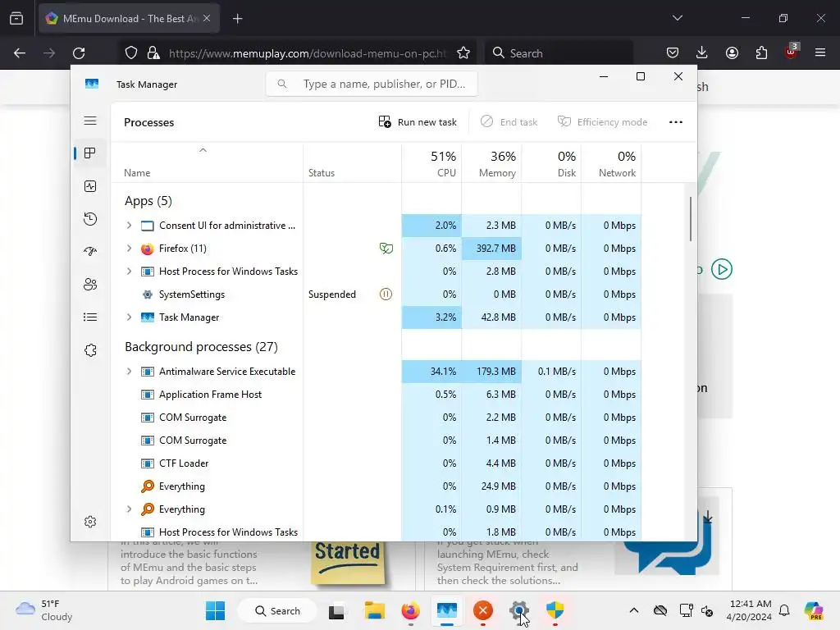Click Background processes (27) group header
The width and height of the screenshot is (840, 630).
coord(202,347)
